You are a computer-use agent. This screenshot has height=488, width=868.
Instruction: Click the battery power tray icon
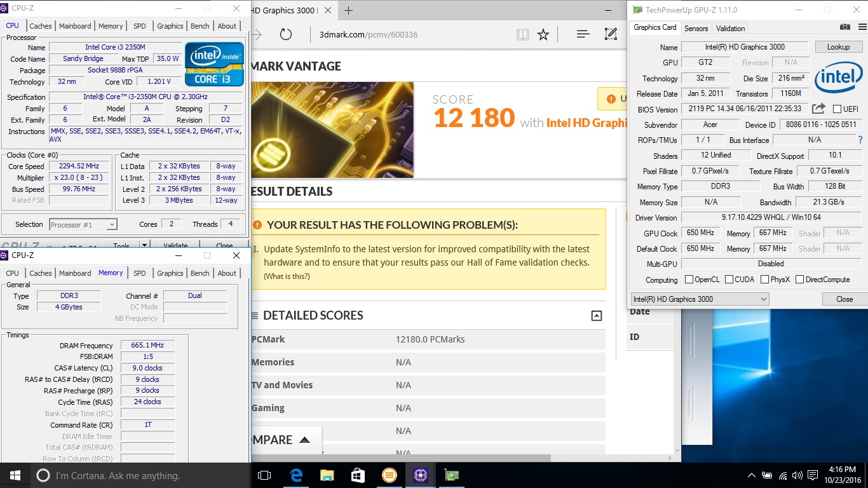(768, 475)
